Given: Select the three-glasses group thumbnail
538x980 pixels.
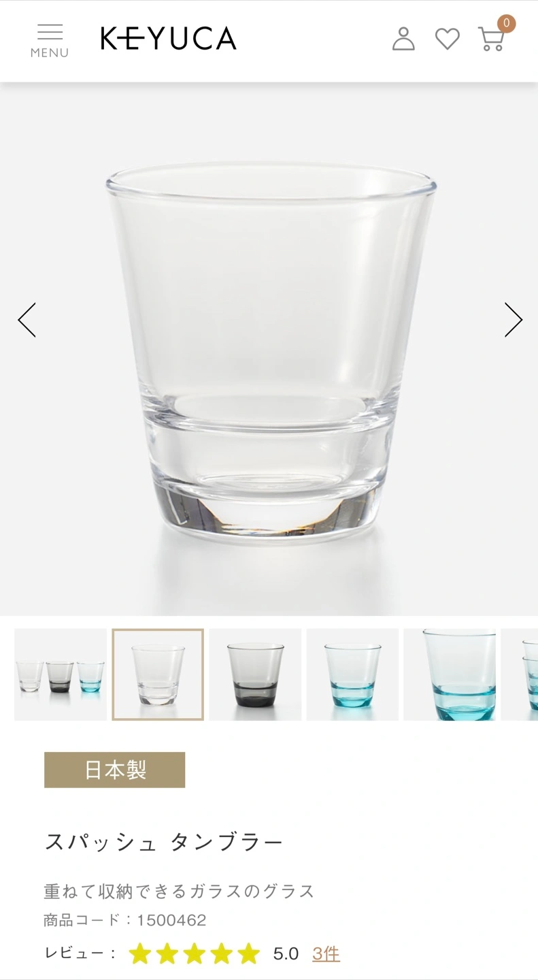Looking at the screenshot, I should (61, 674).
